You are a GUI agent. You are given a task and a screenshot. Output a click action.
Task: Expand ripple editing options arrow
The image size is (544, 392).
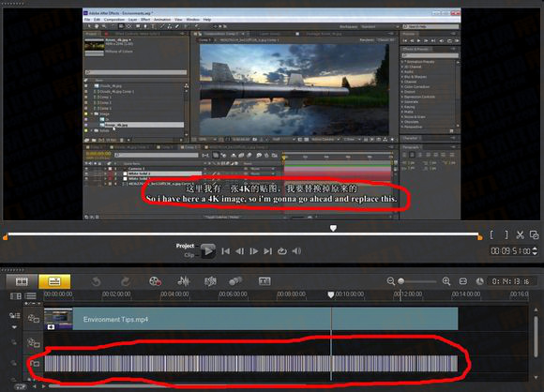click(14, 326)
